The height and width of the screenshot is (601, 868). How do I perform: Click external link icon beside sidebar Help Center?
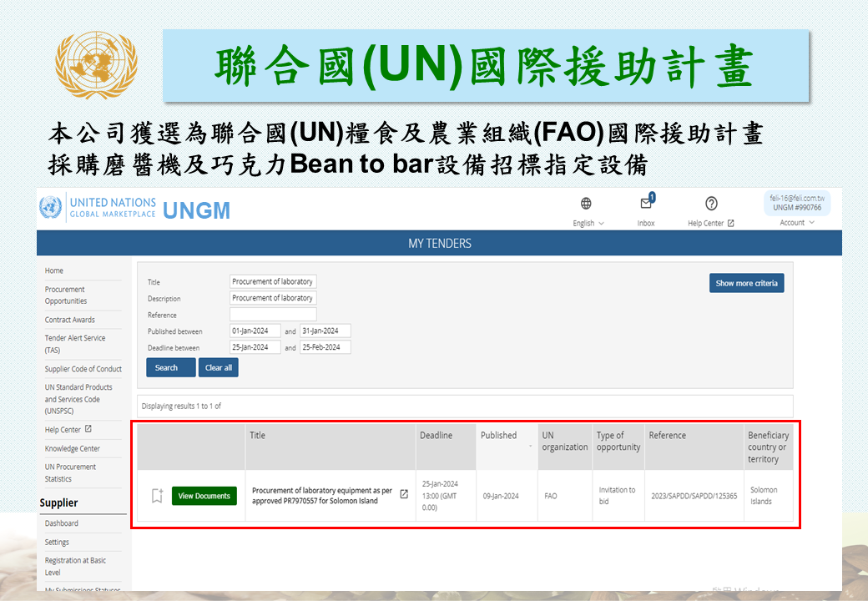click(88, 429)
